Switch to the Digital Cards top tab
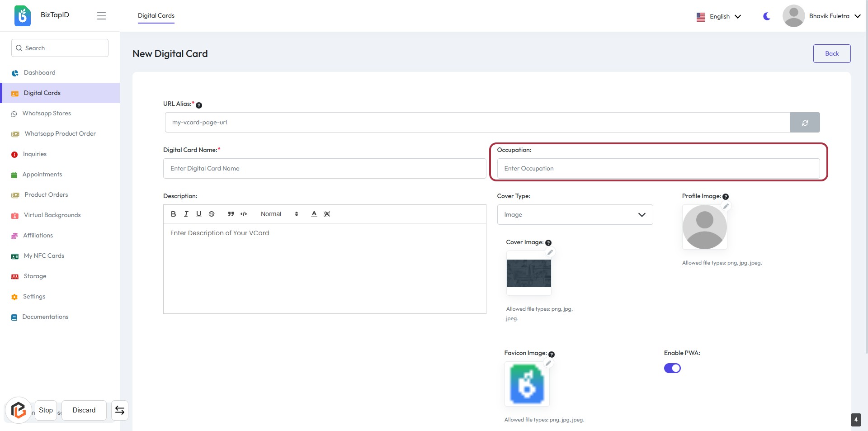This screenshot has height=431, width=868. 156,15
